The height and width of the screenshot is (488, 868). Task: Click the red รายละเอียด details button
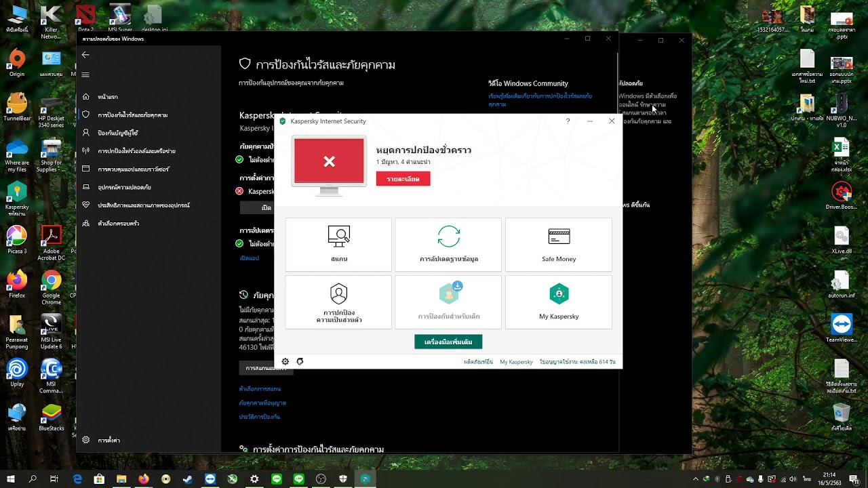403,179
